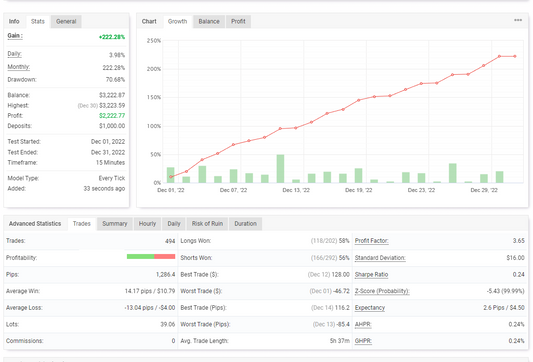Click the Drawdown value 70.68%
The height and width of the screenshot is (362, 533).
(x=115, y=80)
